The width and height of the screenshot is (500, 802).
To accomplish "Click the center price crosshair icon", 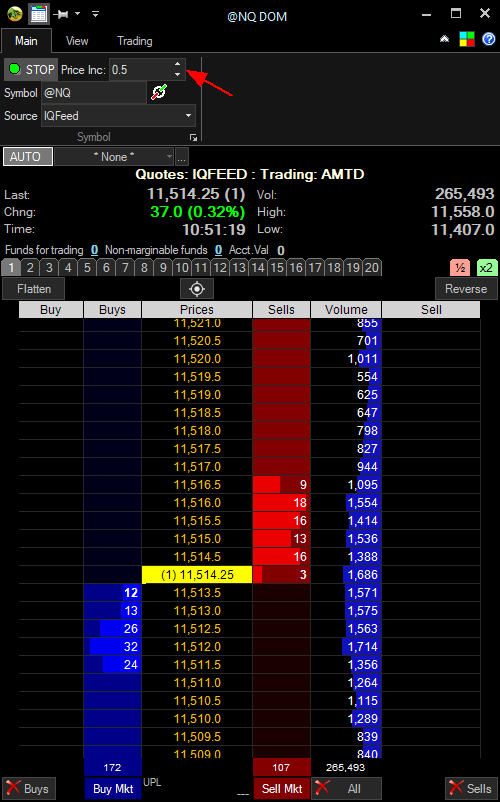I will (x=197, y=289).
